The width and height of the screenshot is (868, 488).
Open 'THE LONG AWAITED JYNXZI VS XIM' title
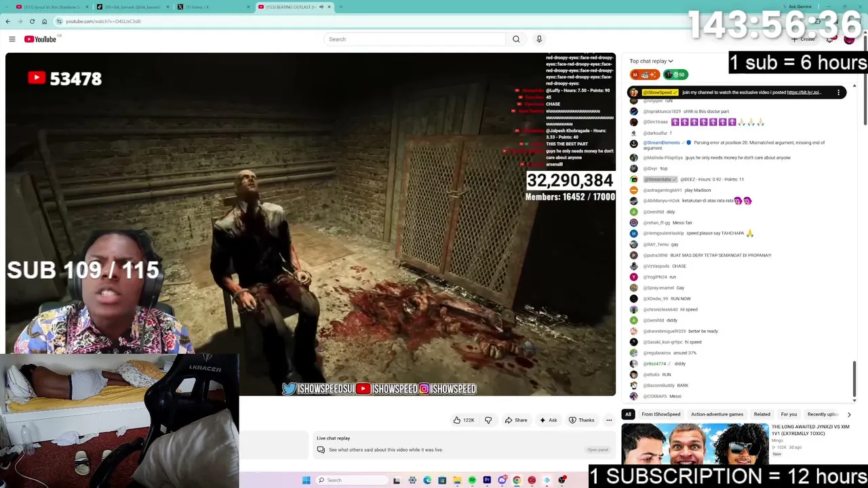tap(810, 430)
